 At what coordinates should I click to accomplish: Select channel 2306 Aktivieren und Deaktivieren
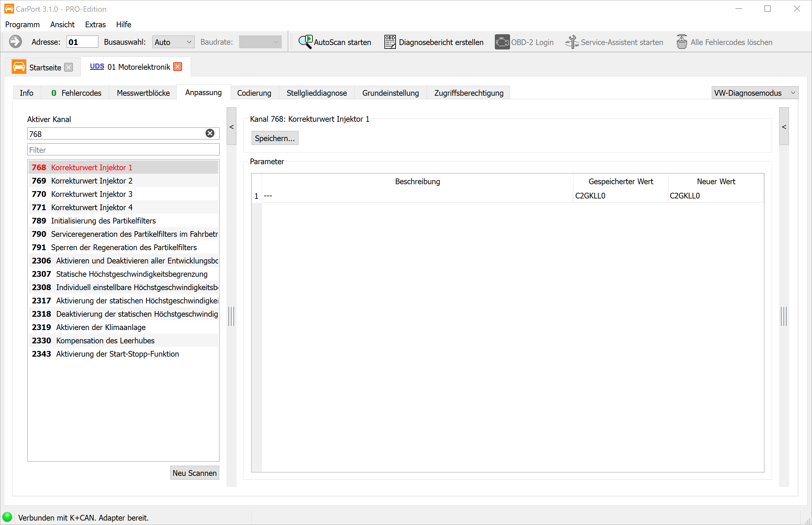click(123, 261)
